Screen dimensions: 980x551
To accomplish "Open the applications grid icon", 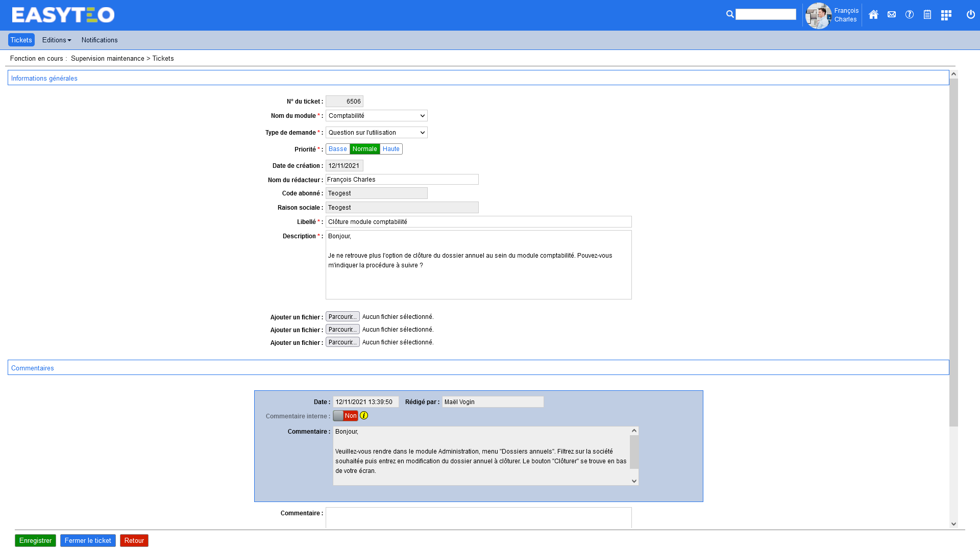I will pos(946,15).
